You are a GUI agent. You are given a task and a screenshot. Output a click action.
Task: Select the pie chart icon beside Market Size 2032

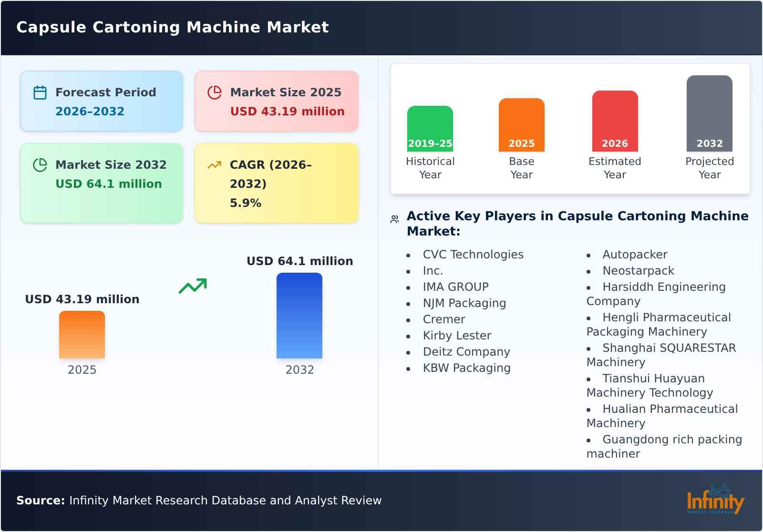tap(40, 164)
